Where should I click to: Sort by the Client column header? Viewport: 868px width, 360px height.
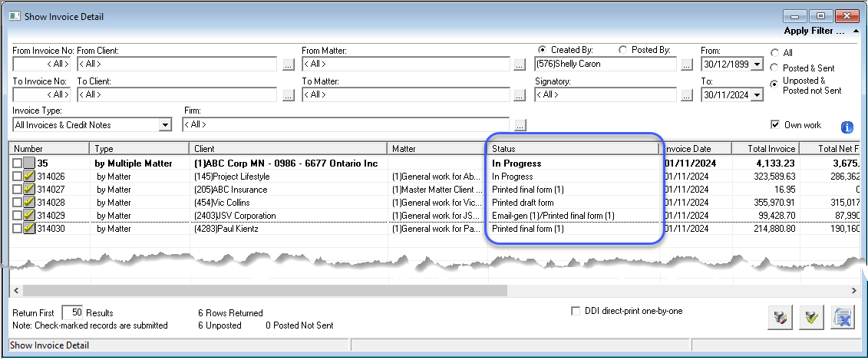[x=289, y=148]
